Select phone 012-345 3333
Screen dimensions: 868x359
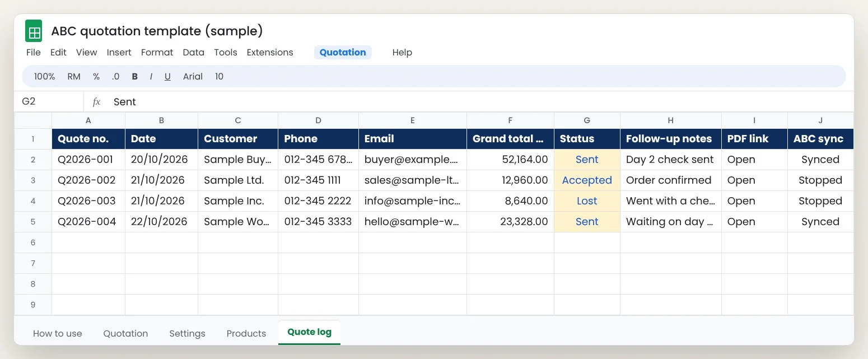318,222
